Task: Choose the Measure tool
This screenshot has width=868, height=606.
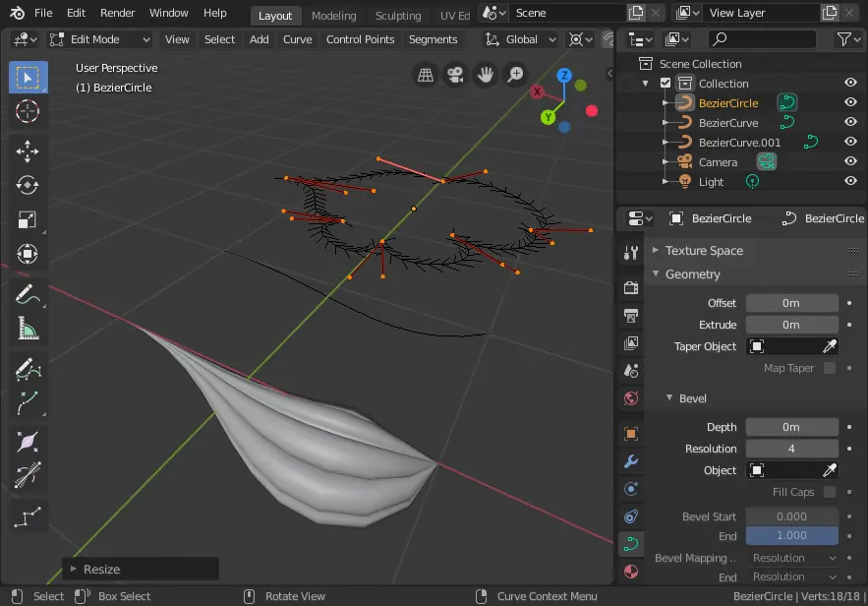Action: coord(28,329)
